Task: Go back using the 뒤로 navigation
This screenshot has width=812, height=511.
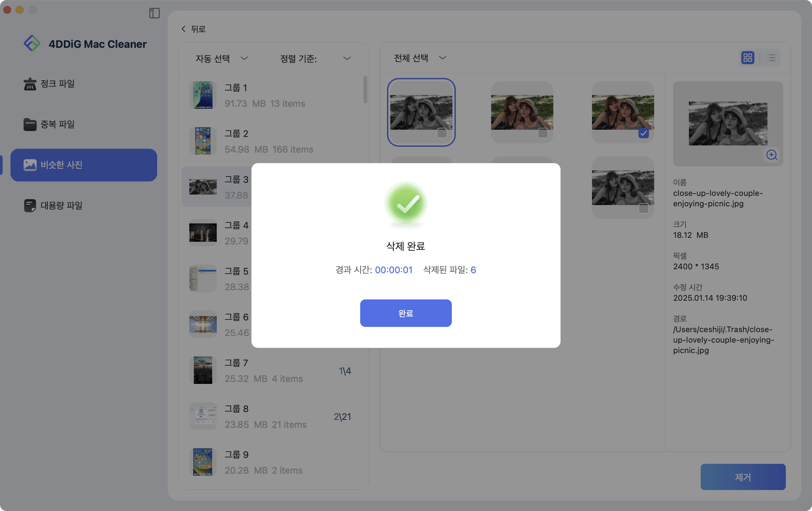Action: point(193,29)
